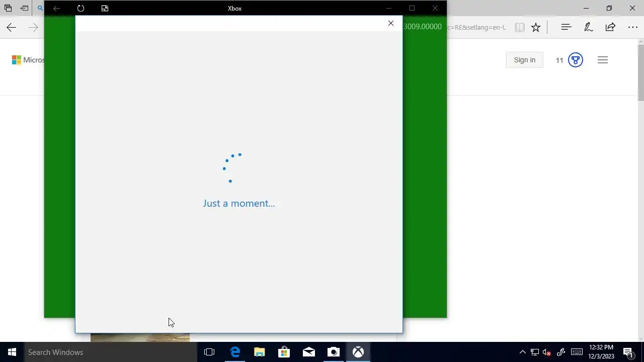Open Task View on the taskbar

tap(209, 352)
